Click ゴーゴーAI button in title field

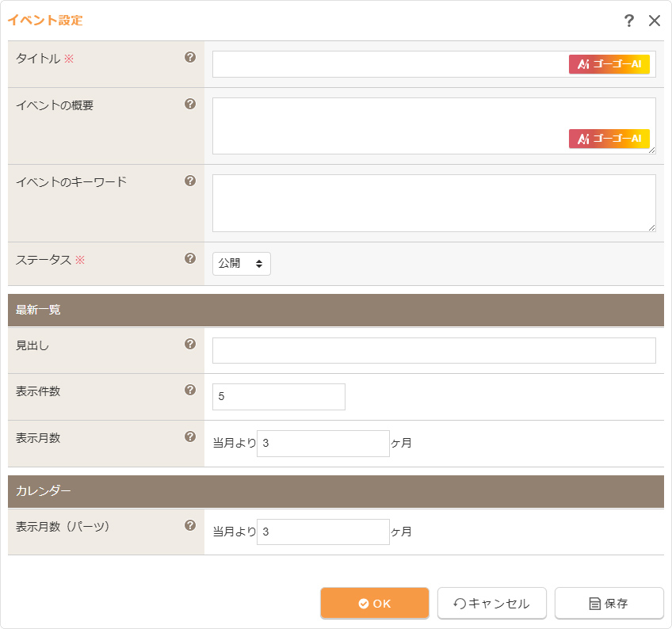click(609, 64)
